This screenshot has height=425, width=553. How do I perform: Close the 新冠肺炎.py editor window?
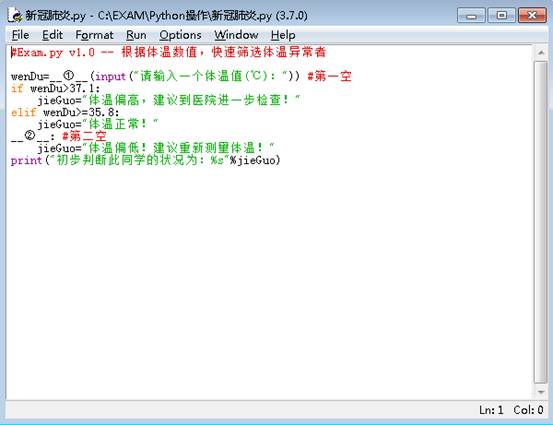click(x=532, y=16)
